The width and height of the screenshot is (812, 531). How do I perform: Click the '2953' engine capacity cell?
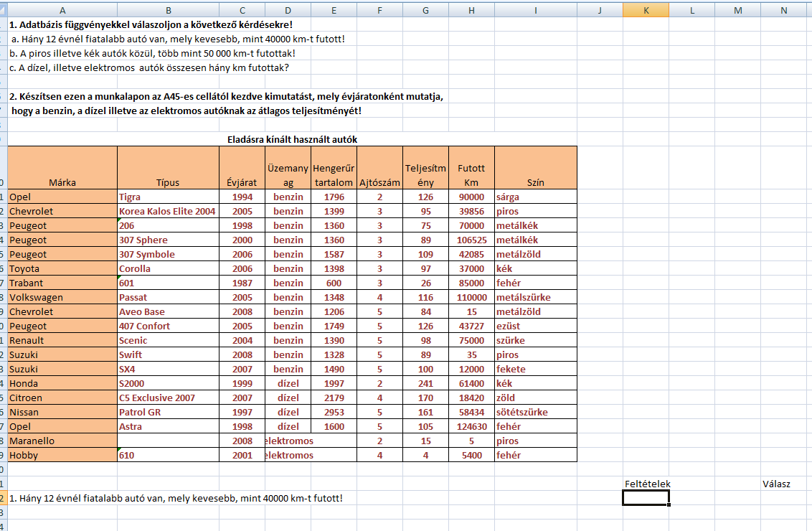pyautogui.click(x=334, y=413)
